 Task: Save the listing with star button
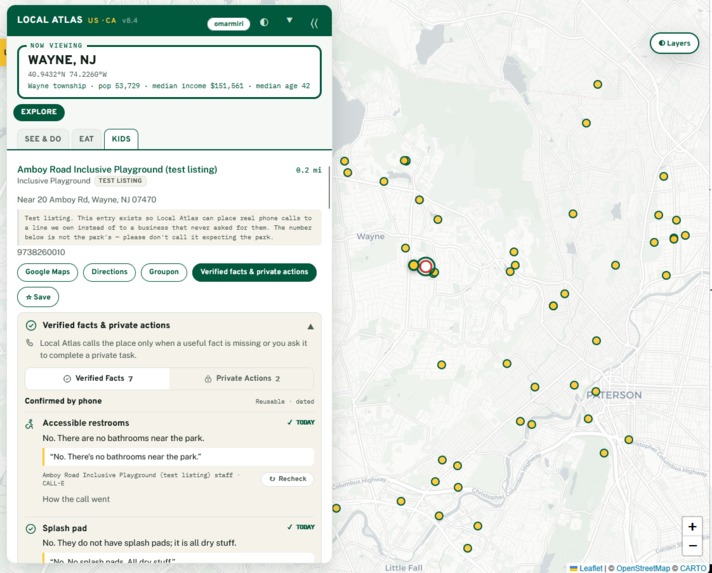coord(38,297)
